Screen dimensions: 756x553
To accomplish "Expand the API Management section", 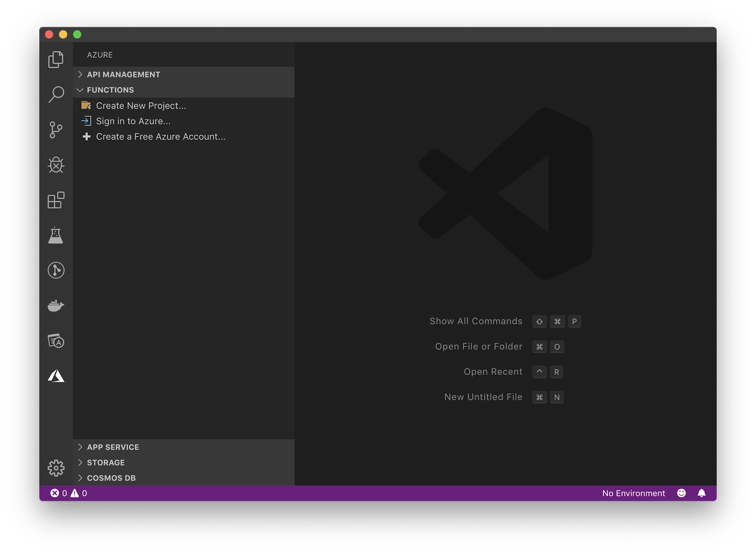I will click(x=123, y=75).
